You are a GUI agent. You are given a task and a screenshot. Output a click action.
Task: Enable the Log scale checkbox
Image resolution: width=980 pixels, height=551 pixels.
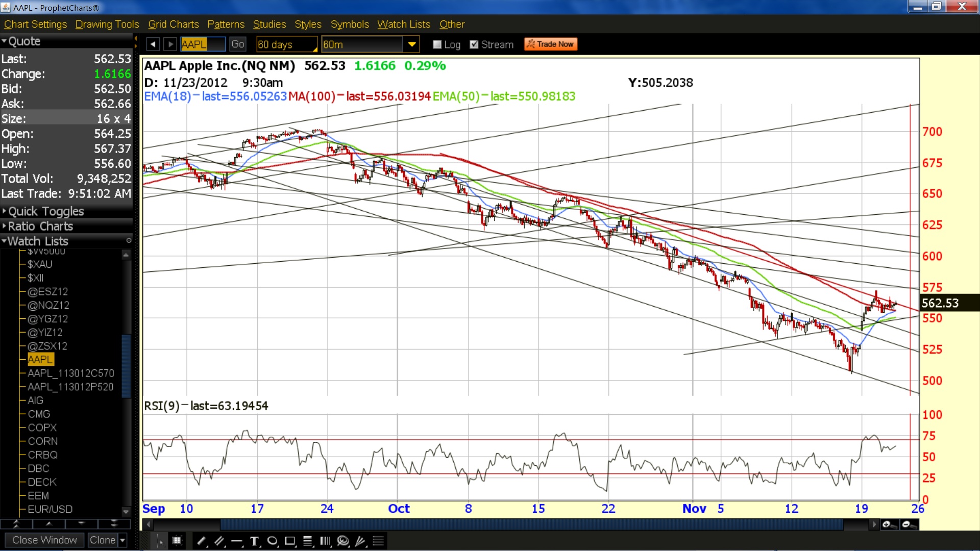pyautogui.click(x=437, y=44)
